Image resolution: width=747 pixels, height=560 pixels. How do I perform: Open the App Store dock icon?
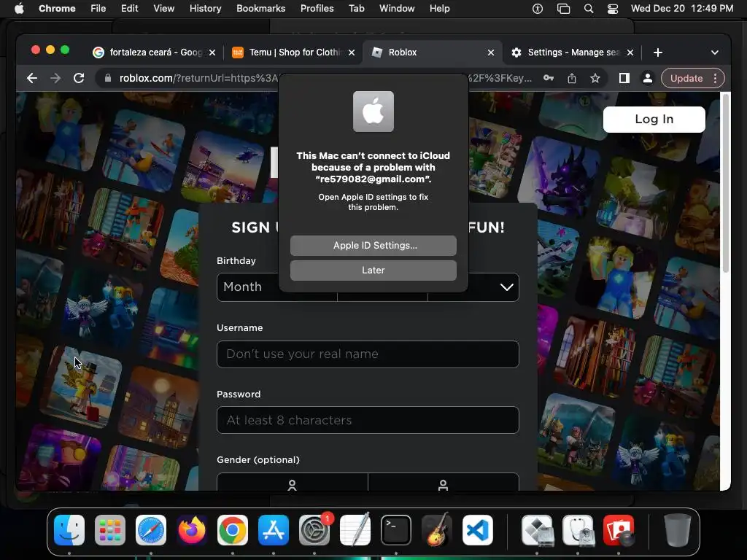tap(274, 530)
